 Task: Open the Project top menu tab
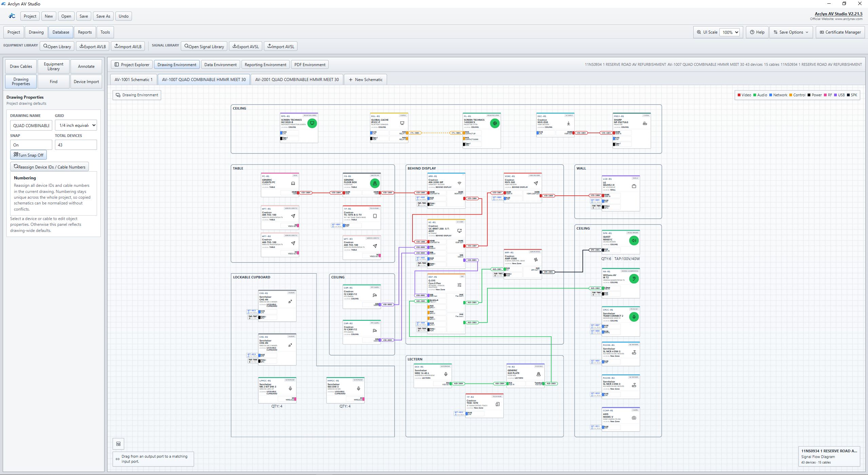click(x=14, y=32)
